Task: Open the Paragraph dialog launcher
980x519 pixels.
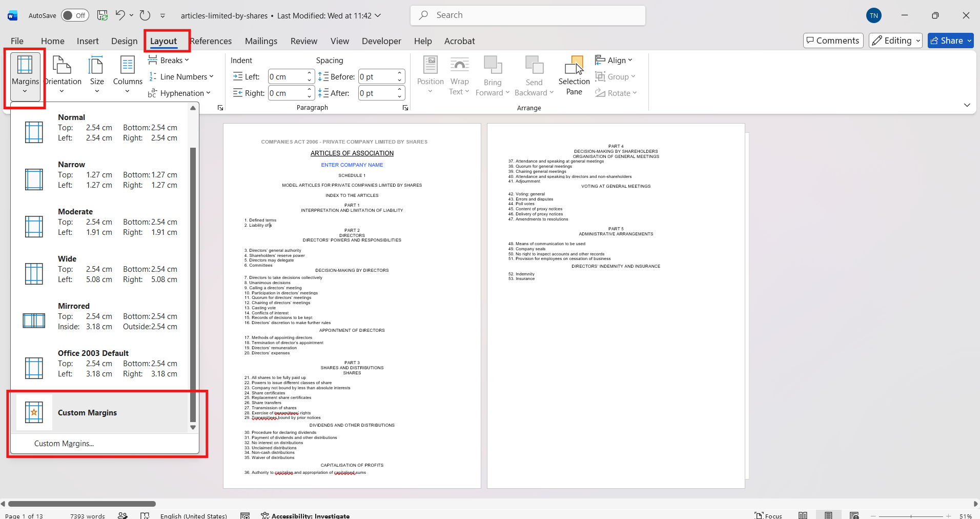Action: [x=405, y=108]
